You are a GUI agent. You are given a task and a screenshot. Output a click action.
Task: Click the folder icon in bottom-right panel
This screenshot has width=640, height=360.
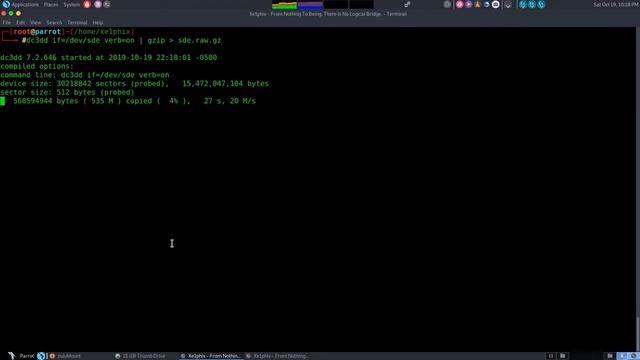click(x=610, y=356)
